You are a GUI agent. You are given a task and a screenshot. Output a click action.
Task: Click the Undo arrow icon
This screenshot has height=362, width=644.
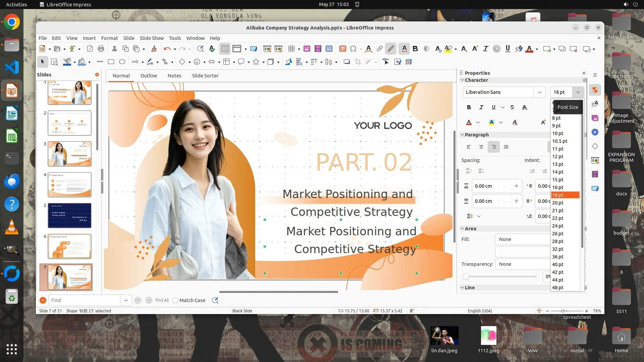167,49
